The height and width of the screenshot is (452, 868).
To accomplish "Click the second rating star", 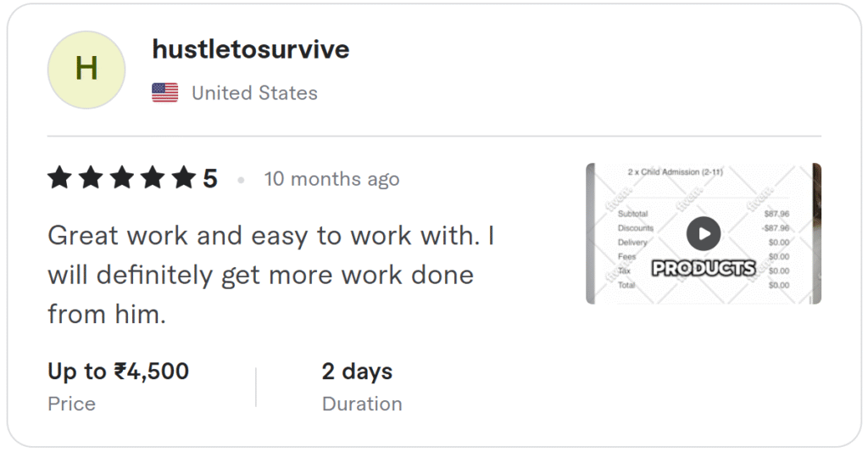I will (91, 179).
